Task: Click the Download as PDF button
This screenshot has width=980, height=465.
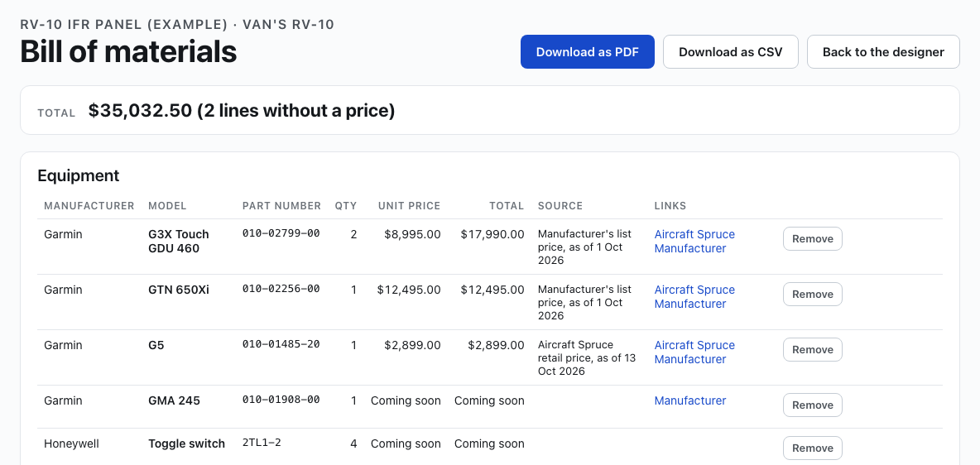Action: [588, 52]
